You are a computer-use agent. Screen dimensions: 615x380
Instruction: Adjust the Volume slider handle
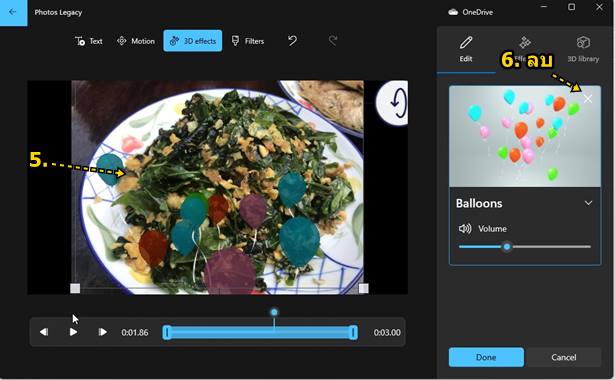[507, 247]
